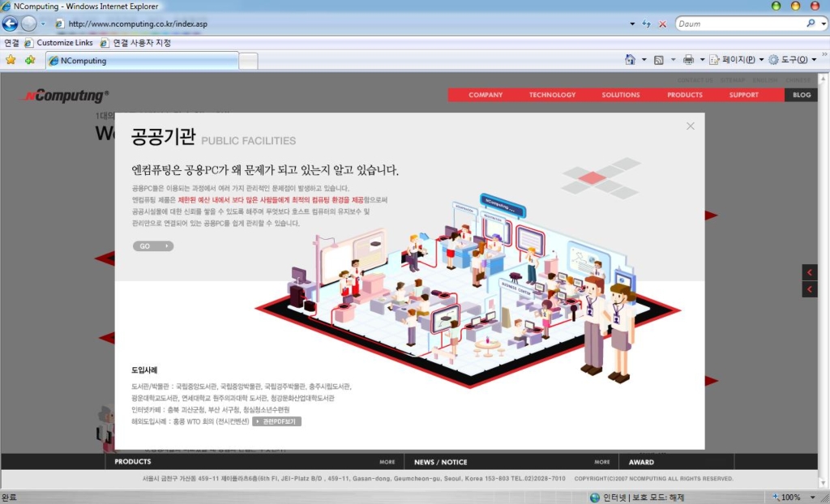830x504 pixels.
Task: Click the search magnifier icon
Action: click(811, 23)
